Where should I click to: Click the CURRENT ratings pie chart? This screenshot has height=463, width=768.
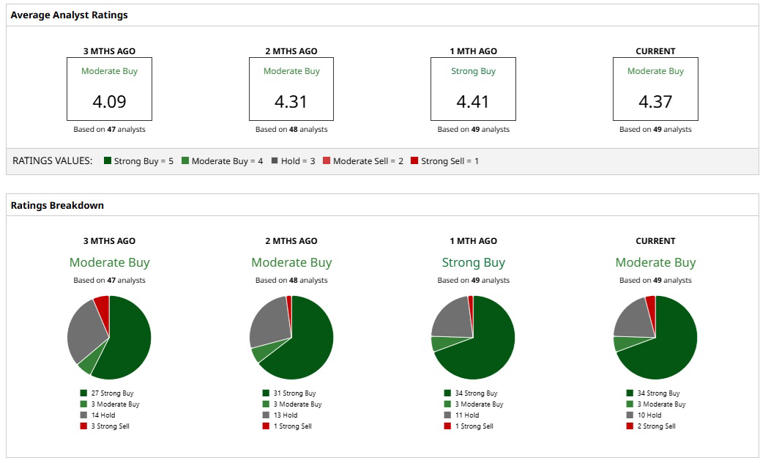click(x=655, y=338)
